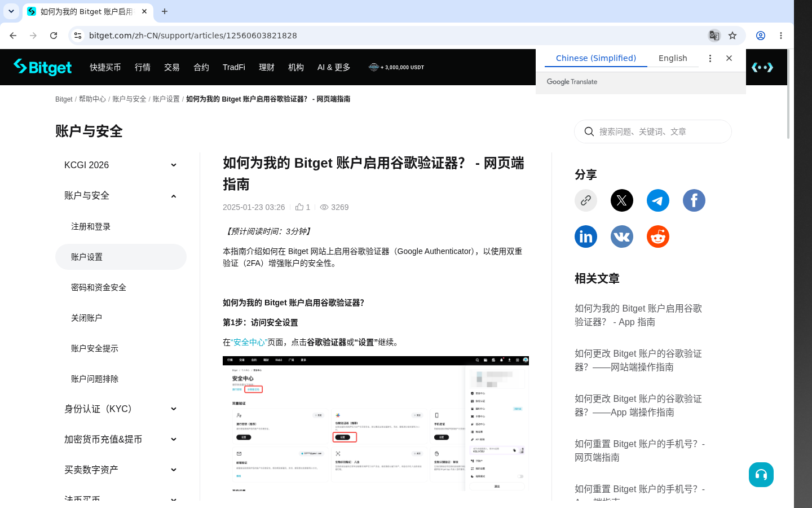This screenshot has height=508, width=812.
Task: Reload the page
Action: tap(54, 36)
